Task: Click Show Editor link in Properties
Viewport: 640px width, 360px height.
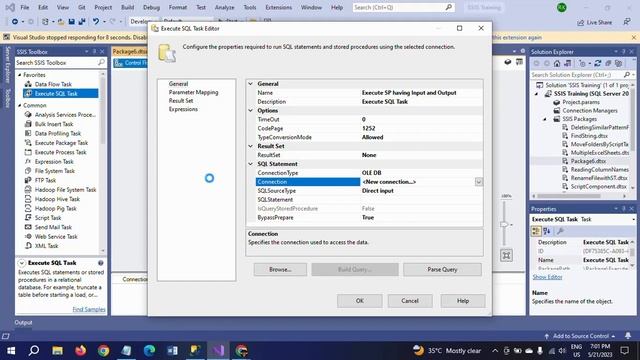Action: (547, 277)
